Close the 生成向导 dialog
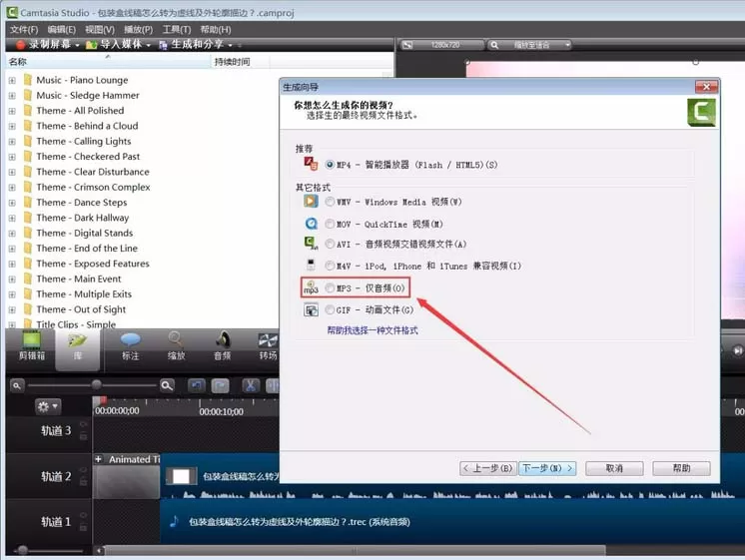Image resolution: width=745 pixels, height=560 pixels. 706,87
